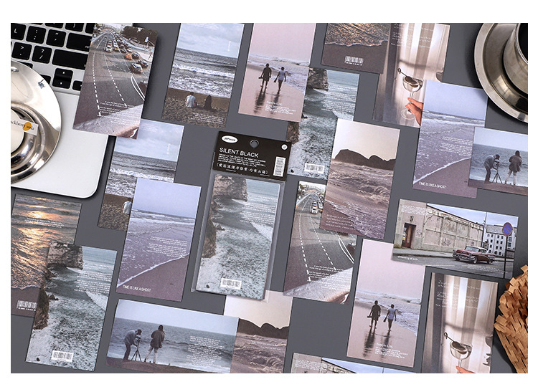Click the barcode on the cliff card right of the package

314,168
